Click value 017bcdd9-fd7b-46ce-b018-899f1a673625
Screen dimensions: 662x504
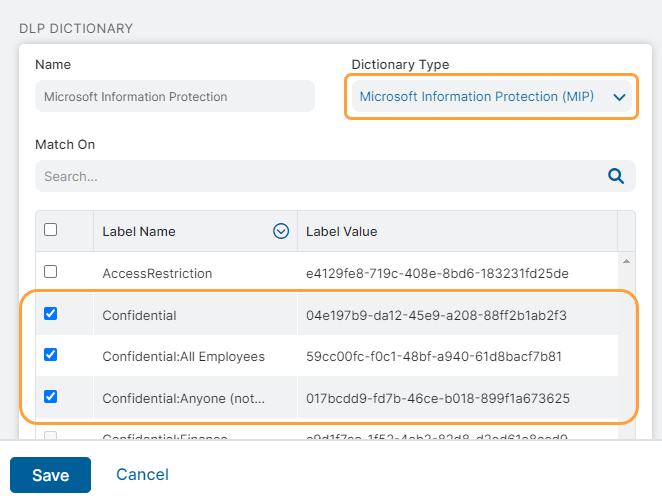(x=438, y=398)
